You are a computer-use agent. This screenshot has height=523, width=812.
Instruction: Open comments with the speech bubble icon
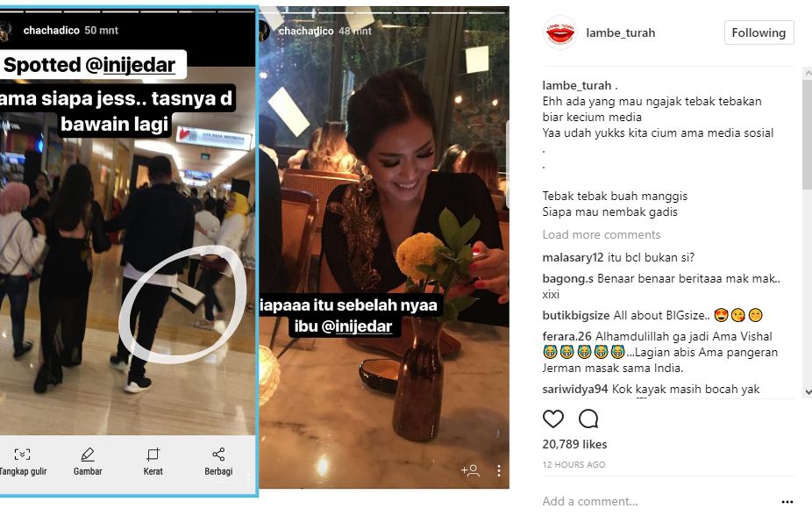coord(588,419)
